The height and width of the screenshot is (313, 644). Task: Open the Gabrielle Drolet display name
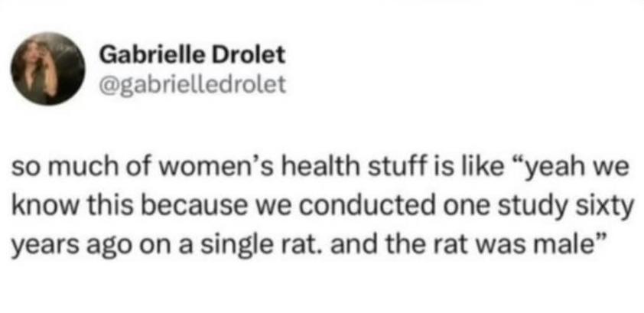(193, 56)
